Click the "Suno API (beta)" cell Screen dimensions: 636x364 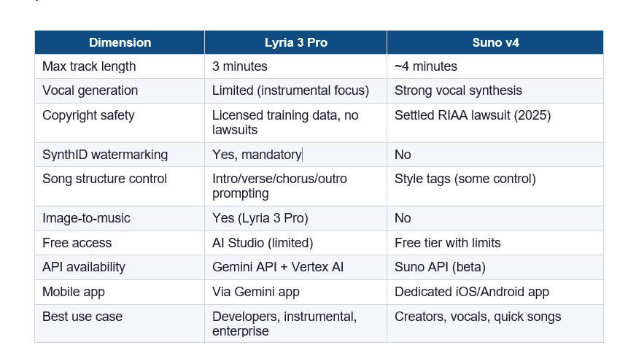click(x=440, y=267)
